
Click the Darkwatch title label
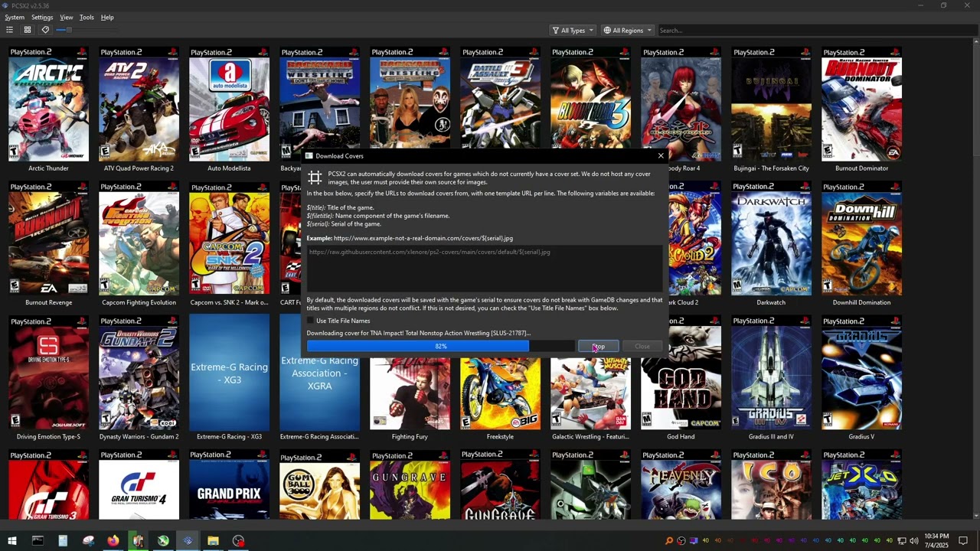coord(771,302)
